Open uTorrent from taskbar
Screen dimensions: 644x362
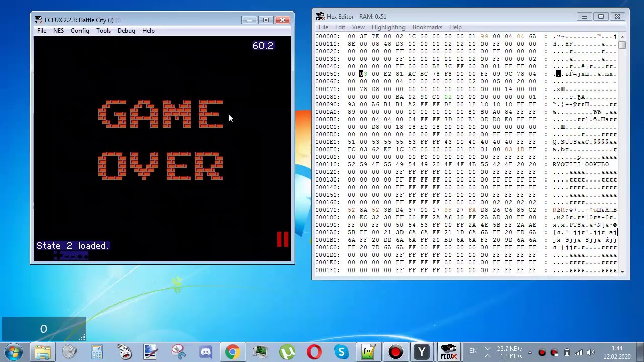pyautogui.click(x=287, y=352)
